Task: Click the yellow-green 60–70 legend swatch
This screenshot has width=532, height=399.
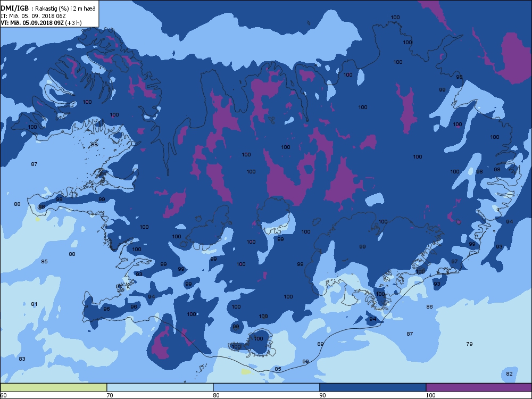Action: (54, 387)
